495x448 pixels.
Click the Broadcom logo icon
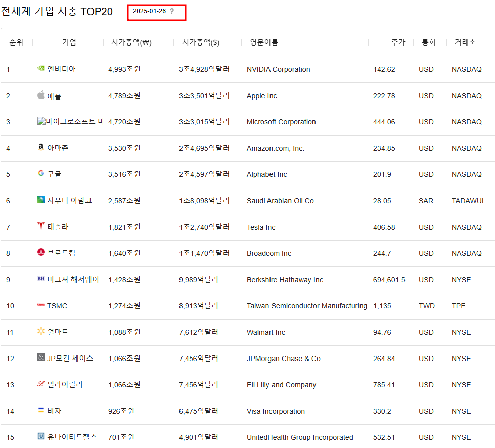41,252
